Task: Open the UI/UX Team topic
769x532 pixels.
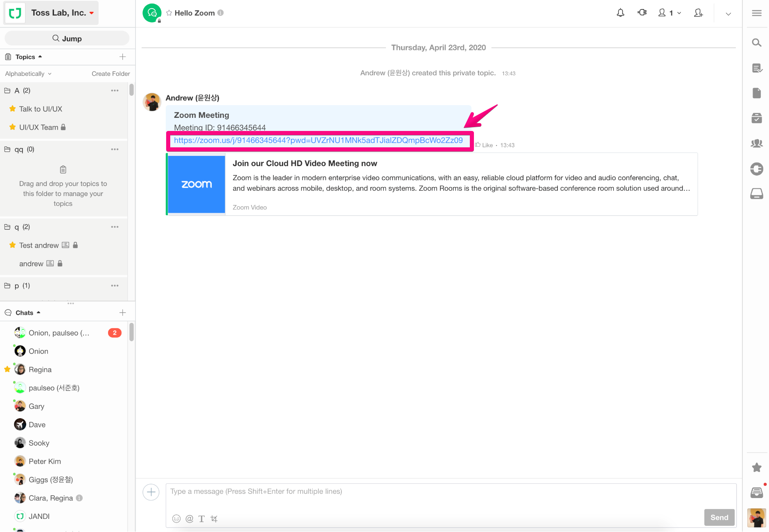Action: 39,127
